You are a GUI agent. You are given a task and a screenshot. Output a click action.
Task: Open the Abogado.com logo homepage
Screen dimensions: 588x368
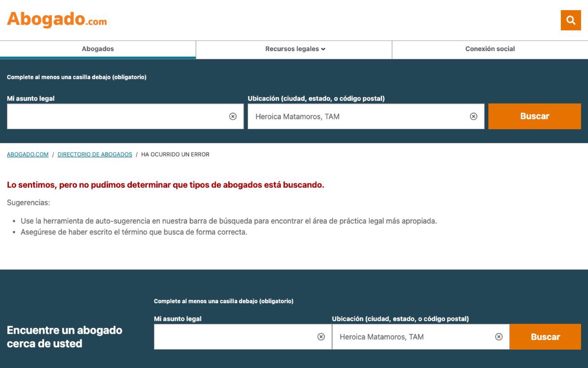[x=57, y=19]
